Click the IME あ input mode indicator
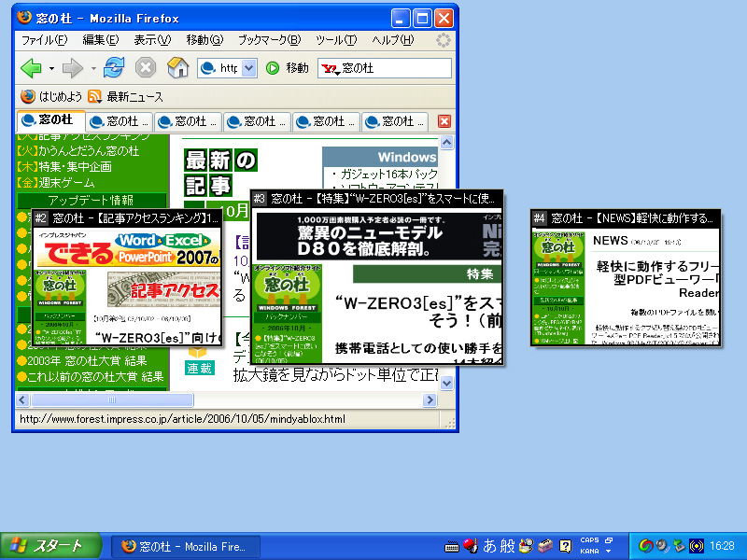747x560 pixels. coord(489,546)
